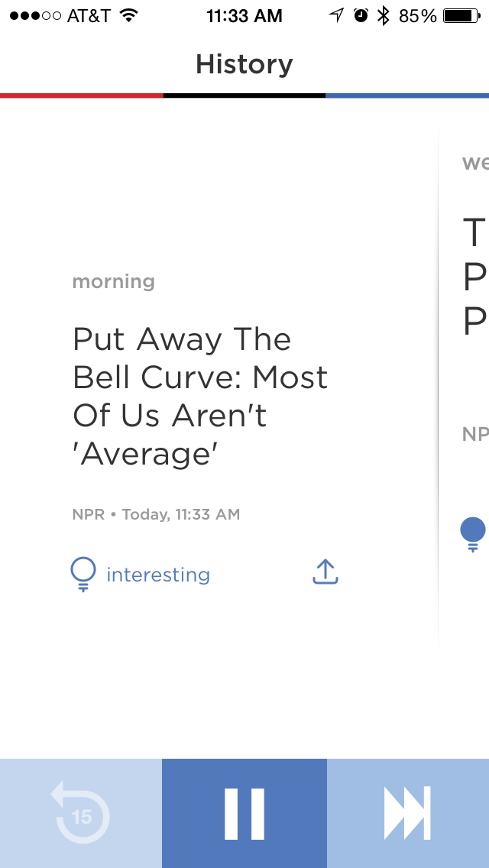
Task: Tap the 'morning' category label
Action: tap(114, 281)
